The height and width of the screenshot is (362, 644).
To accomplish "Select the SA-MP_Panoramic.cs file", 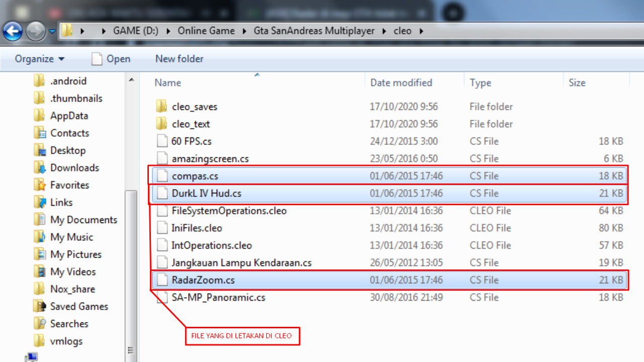I will [218, 298].
